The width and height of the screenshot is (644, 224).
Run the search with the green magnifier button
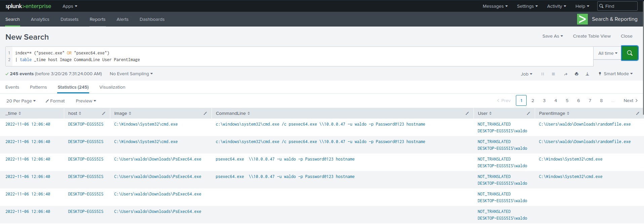pos(630,53)
